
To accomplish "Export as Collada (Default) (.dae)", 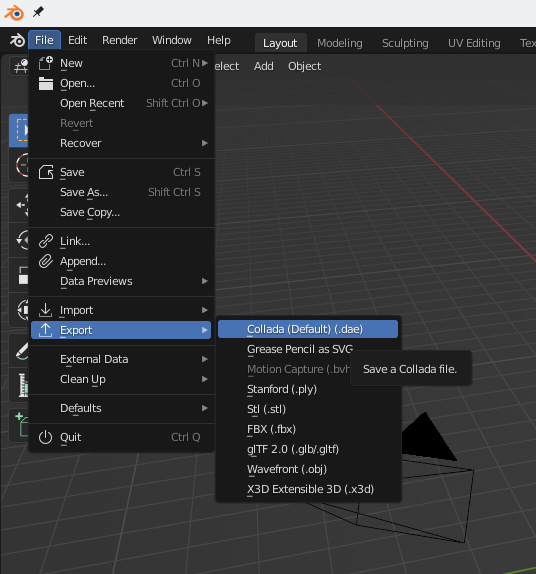I will (x=308, y=329).
